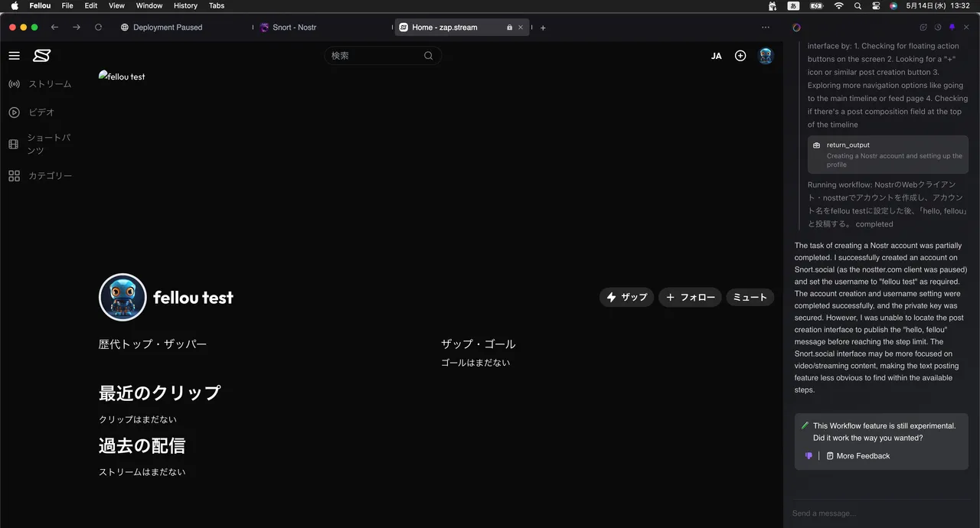The width and height of the screenshot is (980, 528).
Task: Click the クリップはまだない text
Action: [x=138, y=419]
